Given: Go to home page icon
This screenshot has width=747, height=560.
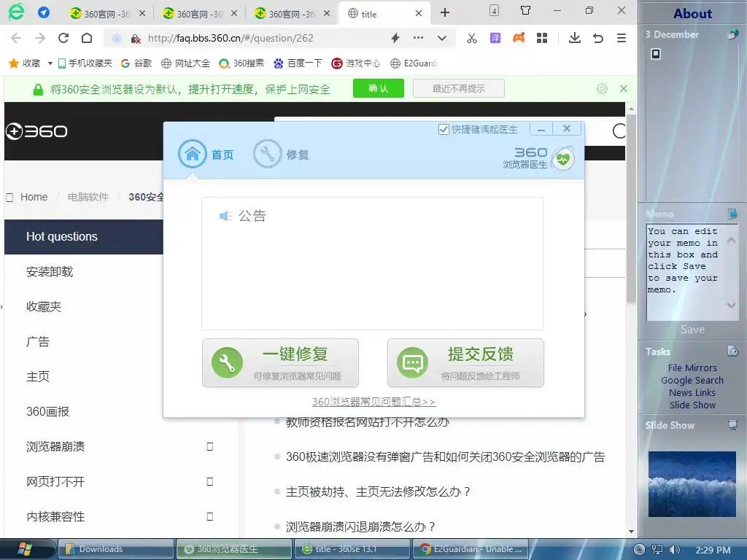Looking at the screenshot, I should (87, 38).
